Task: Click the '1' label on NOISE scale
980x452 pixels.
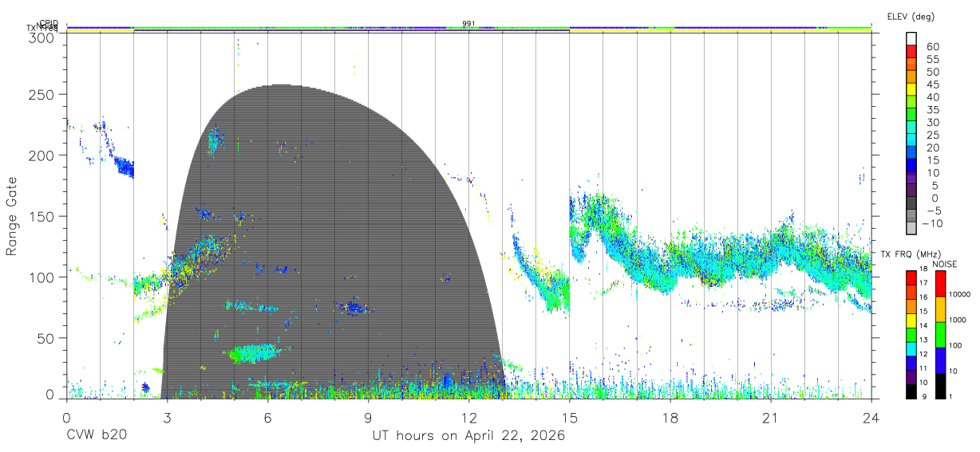Action: point(951,396)
